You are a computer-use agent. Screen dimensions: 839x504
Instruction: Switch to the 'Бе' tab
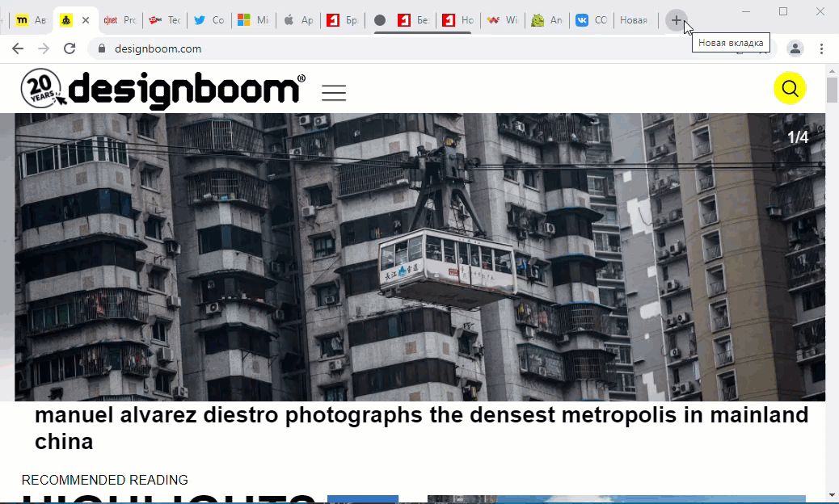(414, 20)
